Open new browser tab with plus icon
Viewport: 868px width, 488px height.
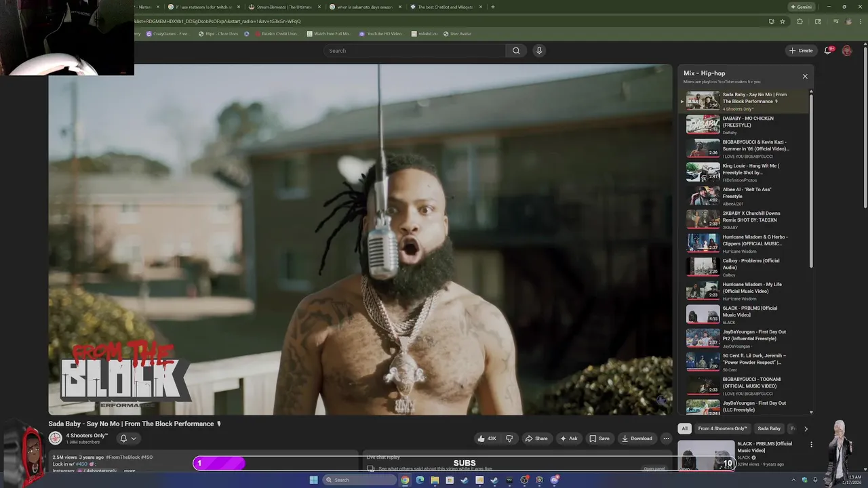(492, 7)
